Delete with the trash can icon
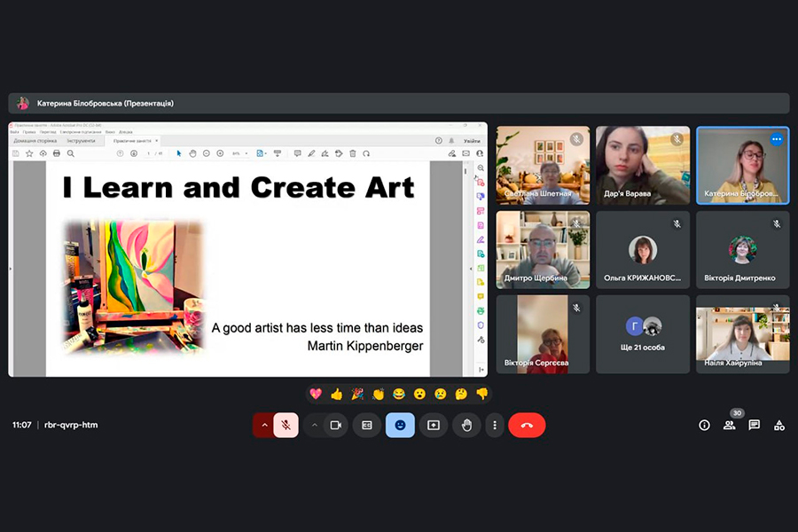798x532 pixels. tap(353, 153)
